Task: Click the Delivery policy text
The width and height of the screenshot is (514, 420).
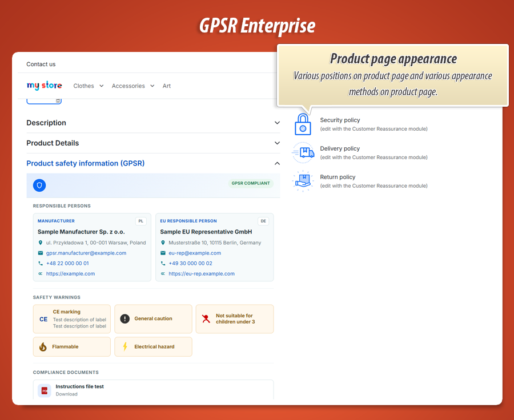Action: (x=340, y=149)
